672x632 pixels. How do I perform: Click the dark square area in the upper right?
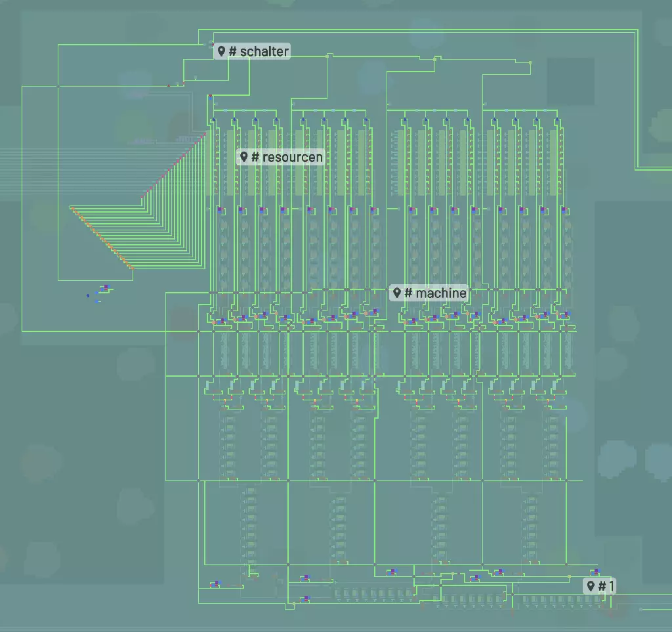click(x=570, y=81)
